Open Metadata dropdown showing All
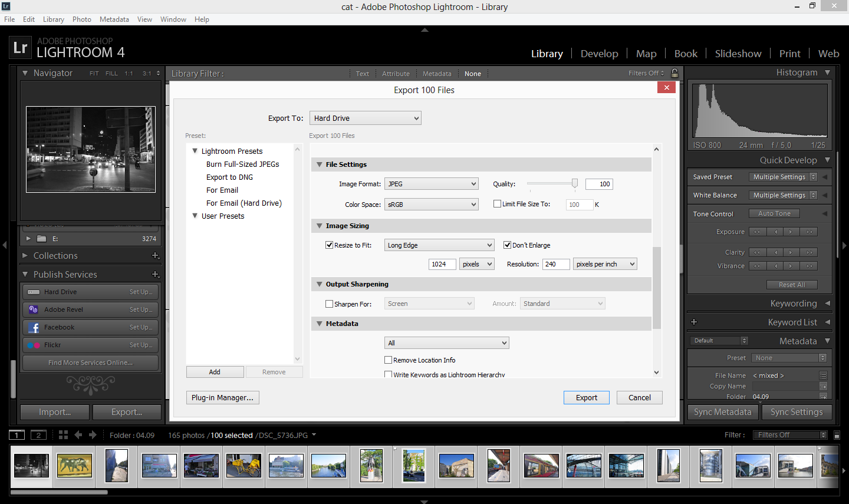This screenshot has width=849, height=504. click(446, 343)
